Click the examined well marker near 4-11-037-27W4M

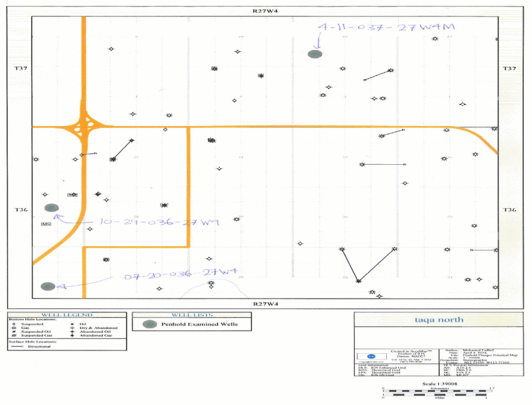click(316, 54)
